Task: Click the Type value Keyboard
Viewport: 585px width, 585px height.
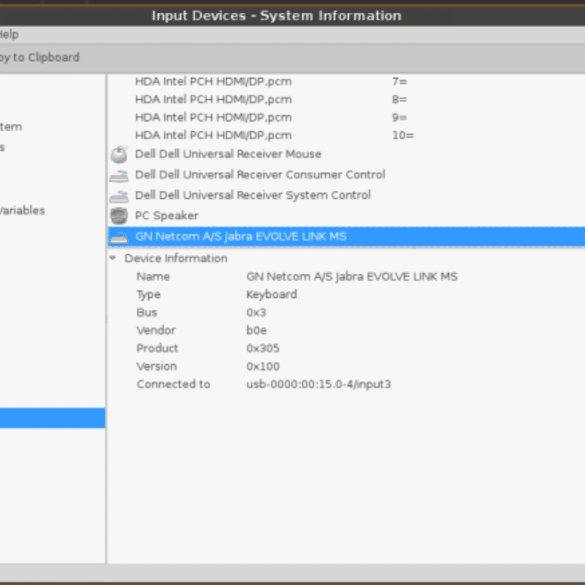Action: coord(272,294)
